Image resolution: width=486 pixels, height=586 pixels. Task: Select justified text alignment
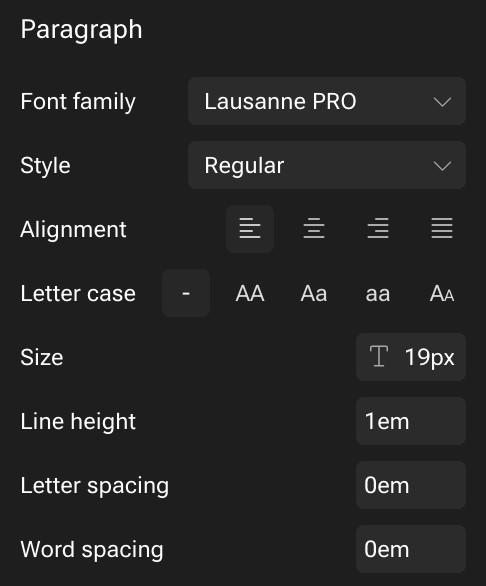[x=442, y=229]
